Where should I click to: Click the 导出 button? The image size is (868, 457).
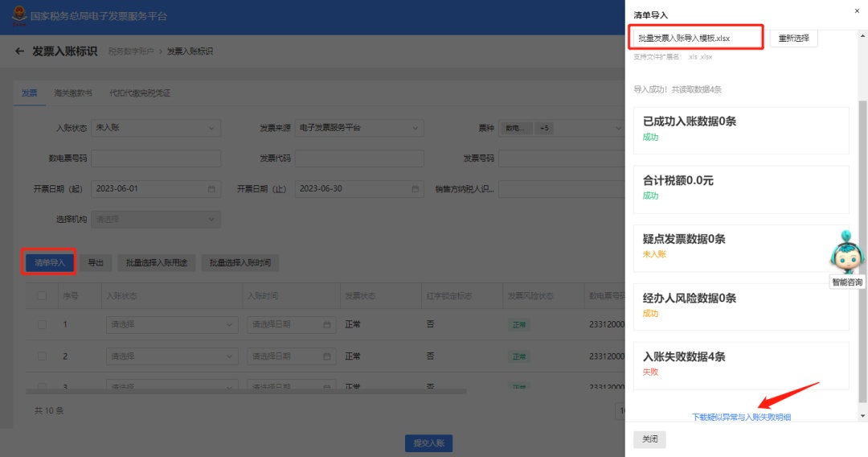[96, 262]
